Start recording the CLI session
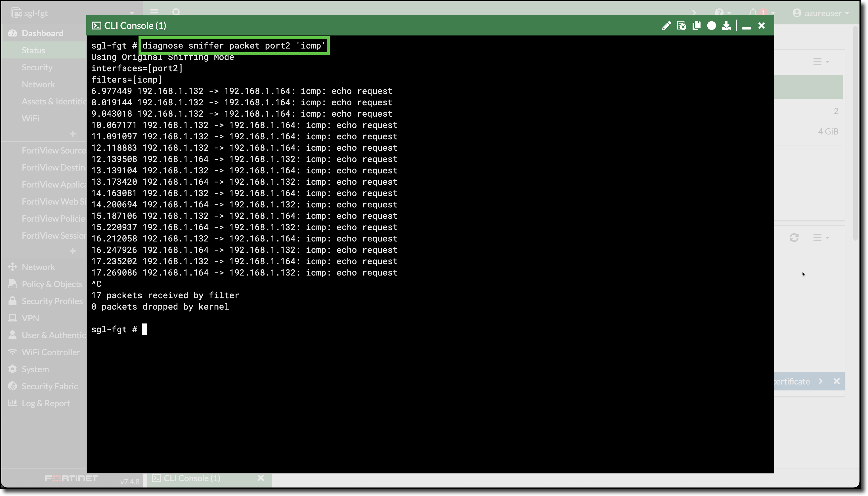 click(x=712, y=26)
